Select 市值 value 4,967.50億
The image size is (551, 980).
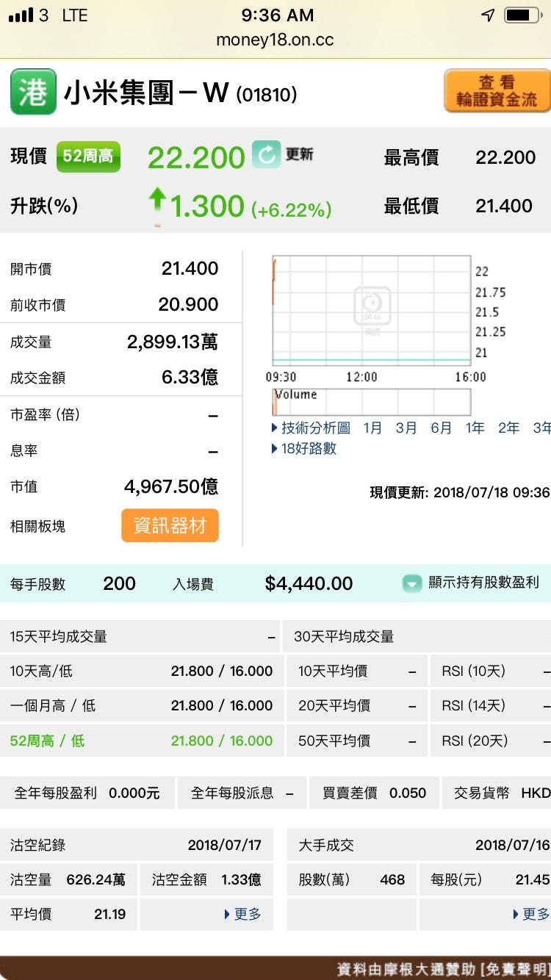[171, 486]
